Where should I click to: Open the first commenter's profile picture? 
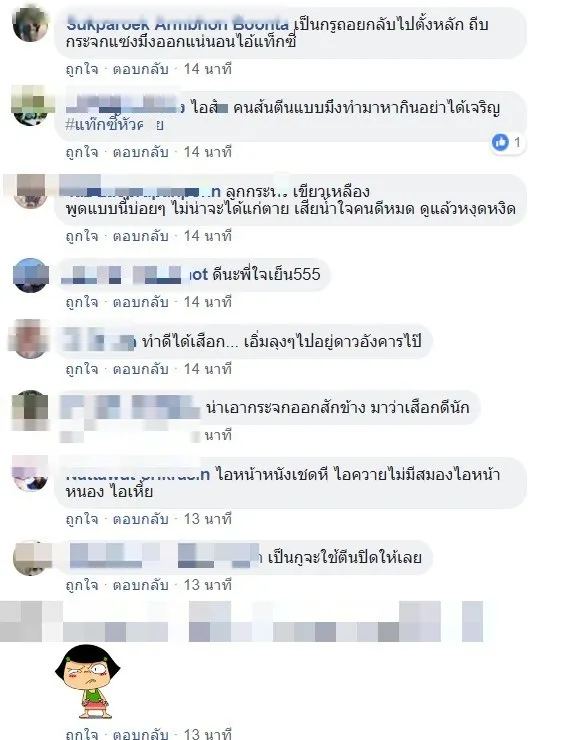[30, 24]
